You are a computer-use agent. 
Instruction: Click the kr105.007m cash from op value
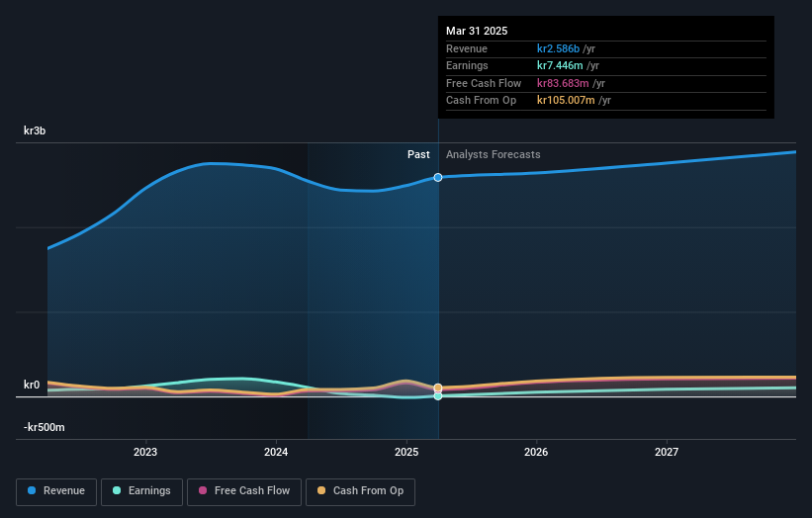click(x=566, y=101)
